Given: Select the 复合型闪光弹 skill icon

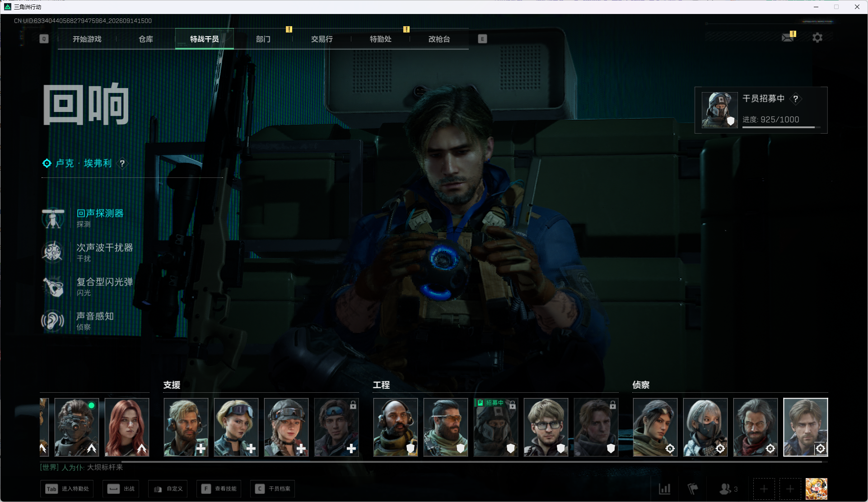Looking at the screenshot, I should coord(53,287).
